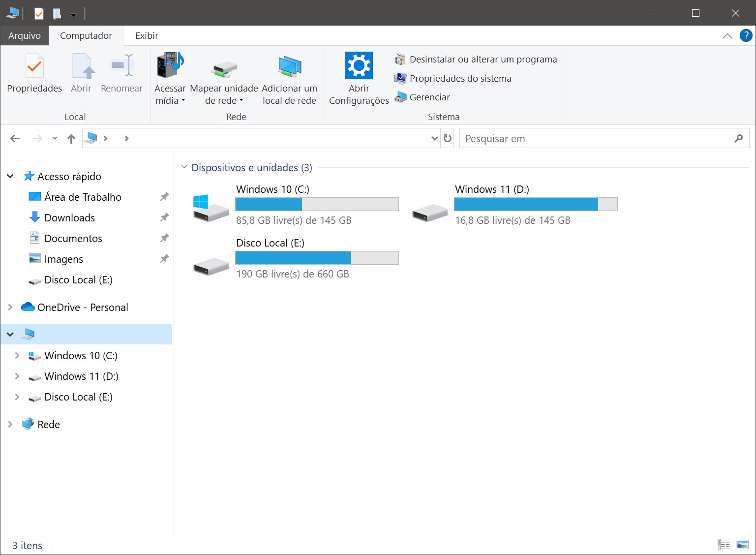This screenshot has height=555, width=756.
Task: Switch to details view in status bar
Action: (724, 544)
